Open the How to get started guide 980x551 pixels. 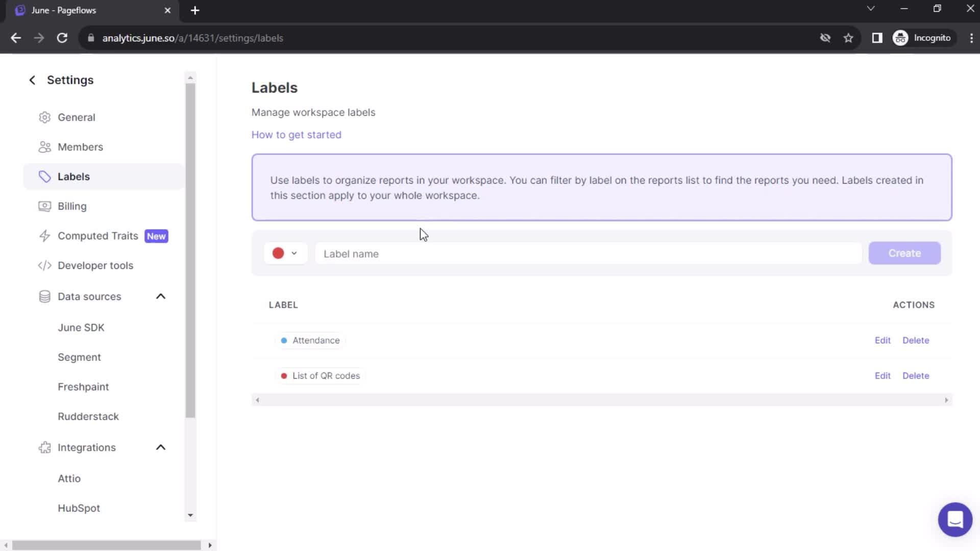pos(296,135)
